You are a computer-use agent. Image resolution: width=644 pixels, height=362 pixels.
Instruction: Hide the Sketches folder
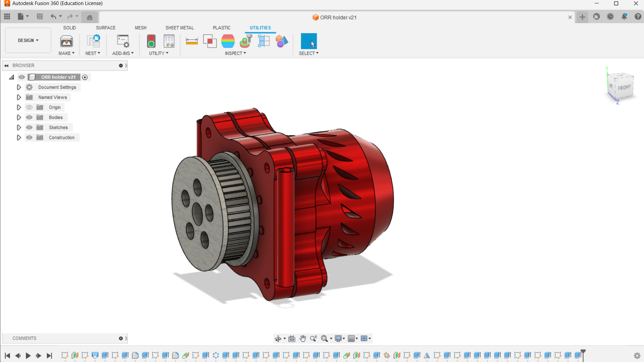29,127
